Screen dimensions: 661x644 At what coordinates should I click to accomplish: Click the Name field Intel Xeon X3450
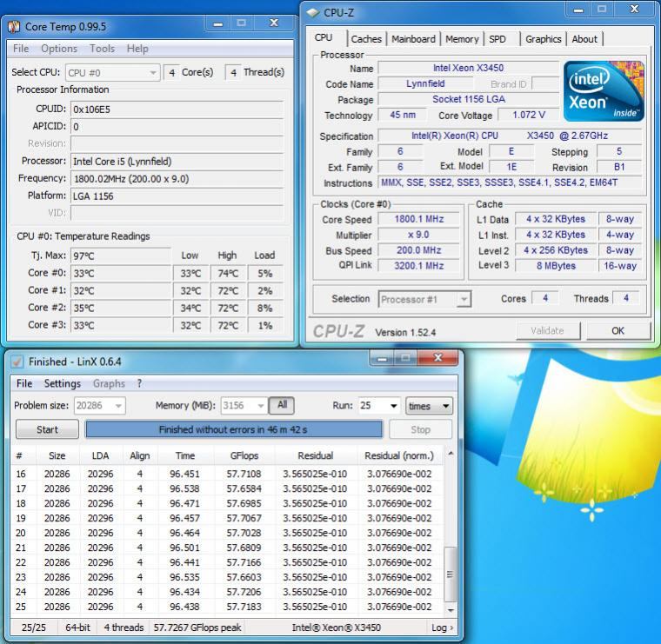click(x=468, y=68)
